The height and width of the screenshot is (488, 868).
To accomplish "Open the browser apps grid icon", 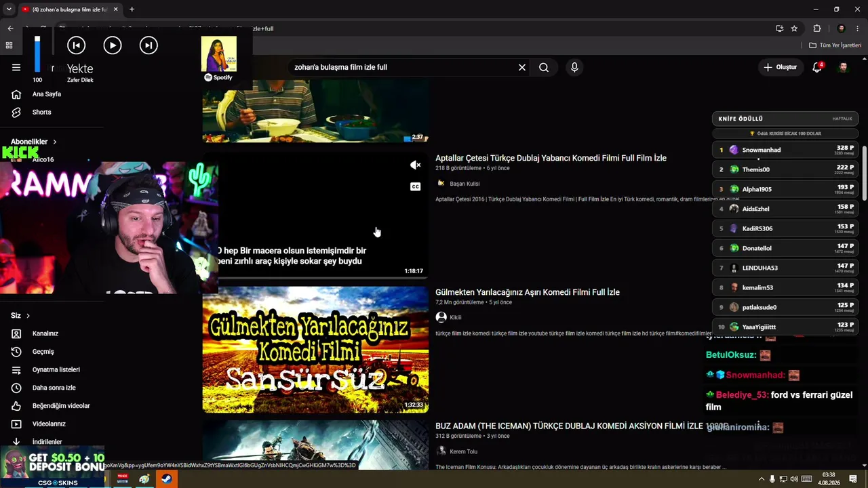I will 9,45.
